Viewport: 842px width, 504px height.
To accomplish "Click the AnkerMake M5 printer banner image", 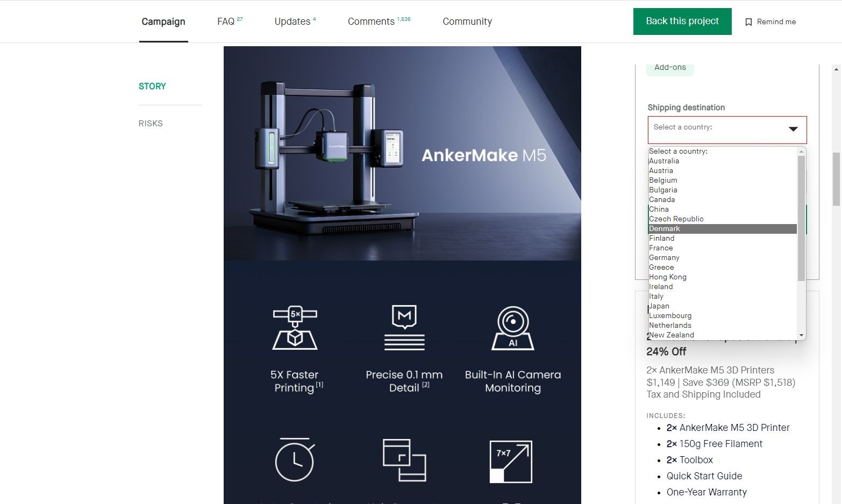I will (402, 153).
